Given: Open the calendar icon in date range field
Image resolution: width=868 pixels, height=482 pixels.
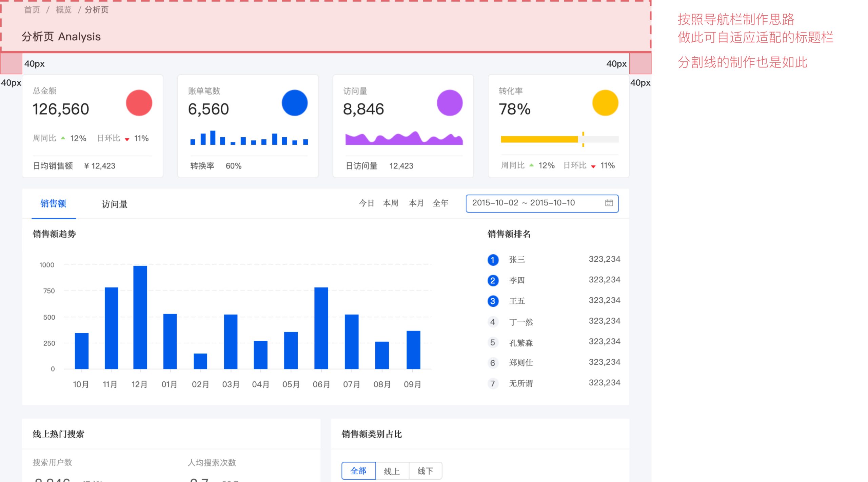Looking at the screenshot, I should pyautogui.click(x=609, y=203).
